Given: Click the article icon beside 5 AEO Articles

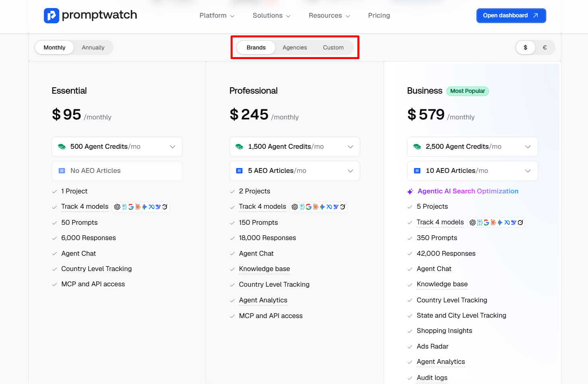Looking at the screenshot, I should (x=239, y=171).
